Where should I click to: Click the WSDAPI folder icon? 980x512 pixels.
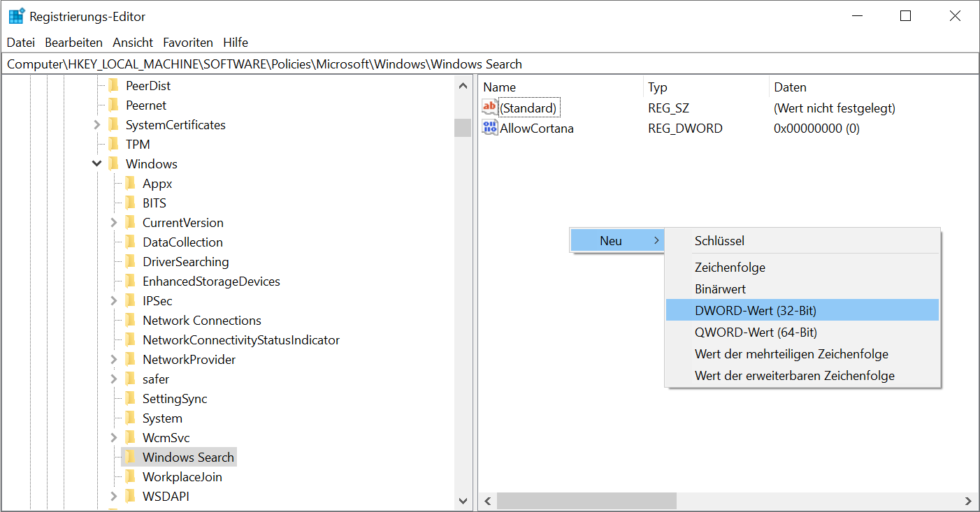click(x=131, y=497)
